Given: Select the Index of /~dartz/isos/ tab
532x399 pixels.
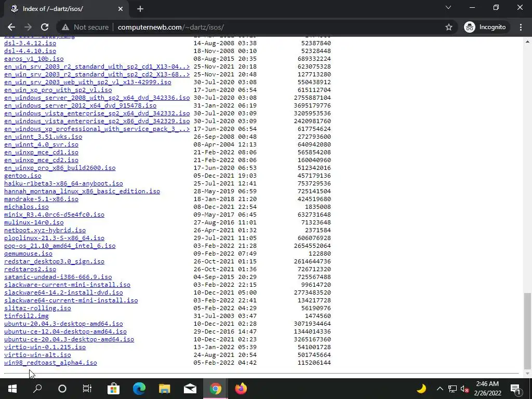Looking at the screenshot, I should pos(66,9).
